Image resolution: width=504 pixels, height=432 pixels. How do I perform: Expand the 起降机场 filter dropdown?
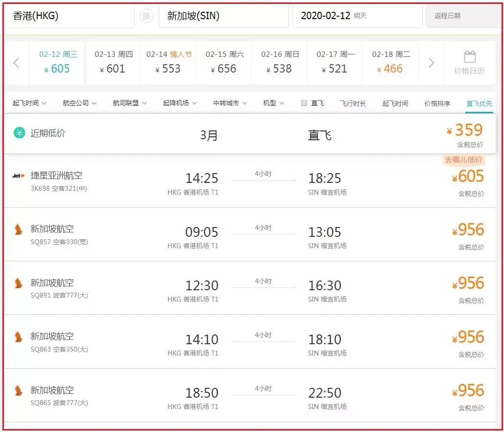[180, 103]
